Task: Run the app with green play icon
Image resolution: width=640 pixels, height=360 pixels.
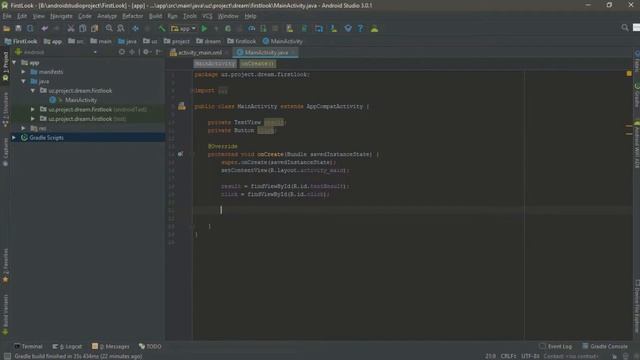Action: tap(204, 29)
